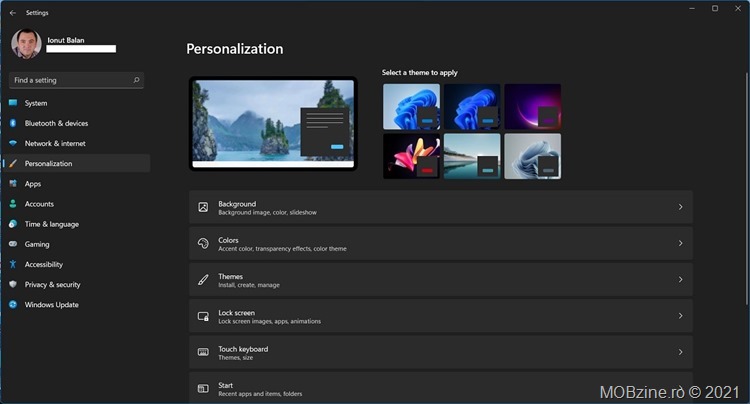The height and width of the screenshot is (404, 750).
Task: Open Start recent apps and folders settings
Action: click(441, 388)
